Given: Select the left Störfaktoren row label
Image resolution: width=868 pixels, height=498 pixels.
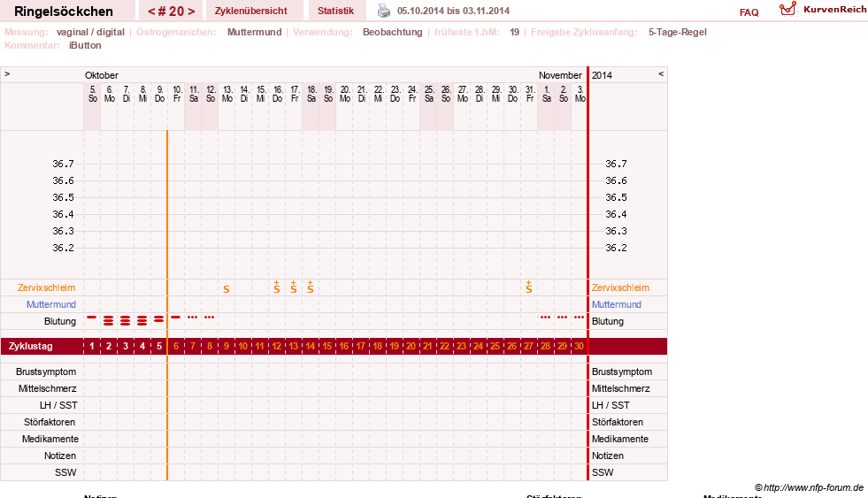Looking at the screenshot, I should point(50,422).
